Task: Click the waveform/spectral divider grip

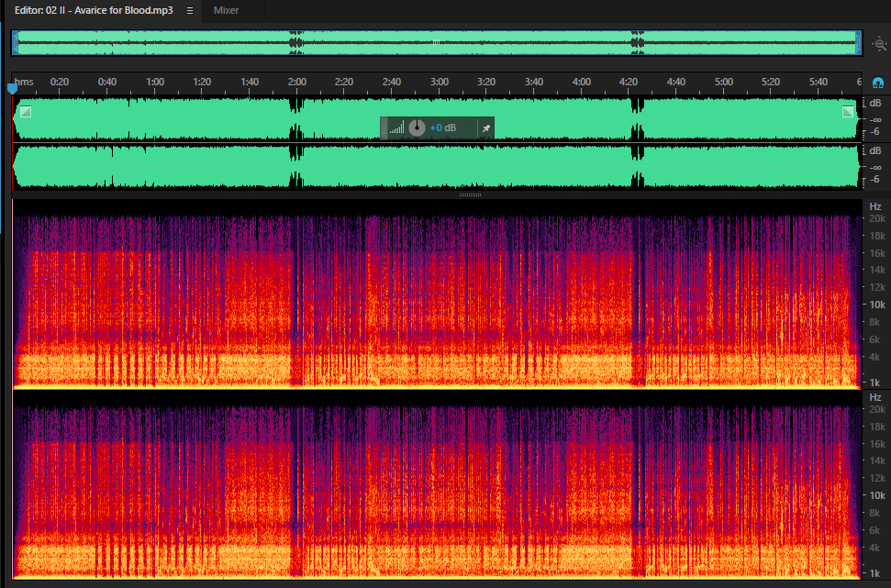Action: pyautogui.click(x=470, y=194)
